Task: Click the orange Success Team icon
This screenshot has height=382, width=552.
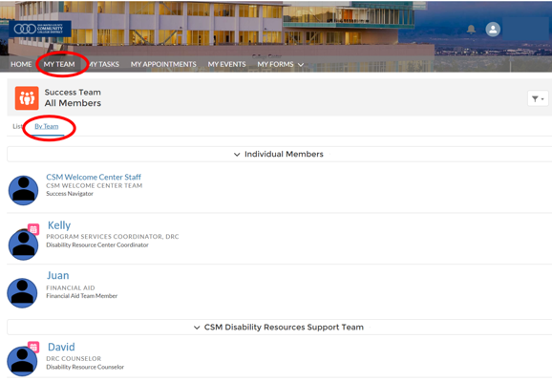Action: tap(27, 98)
